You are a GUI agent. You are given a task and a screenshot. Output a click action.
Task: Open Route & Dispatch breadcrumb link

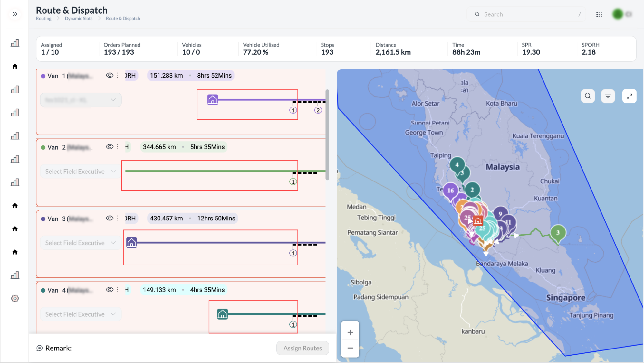tap(123, 19)
